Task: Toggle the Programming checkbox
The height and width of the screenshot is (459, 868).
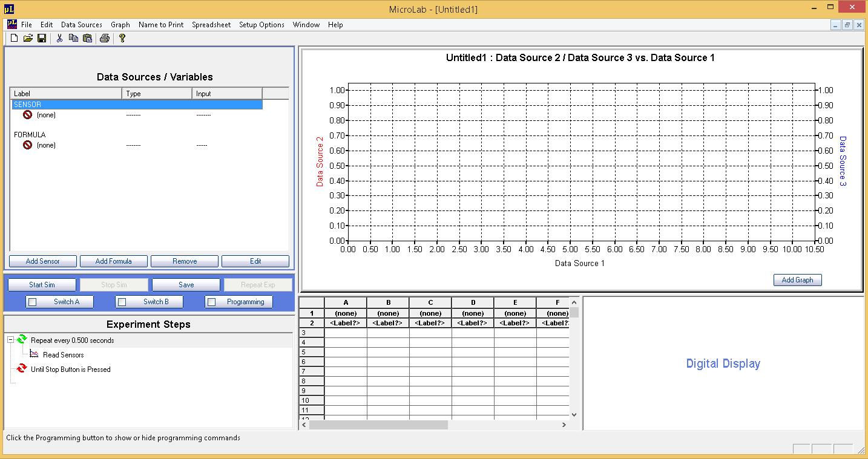Action: tap(212, 302)
